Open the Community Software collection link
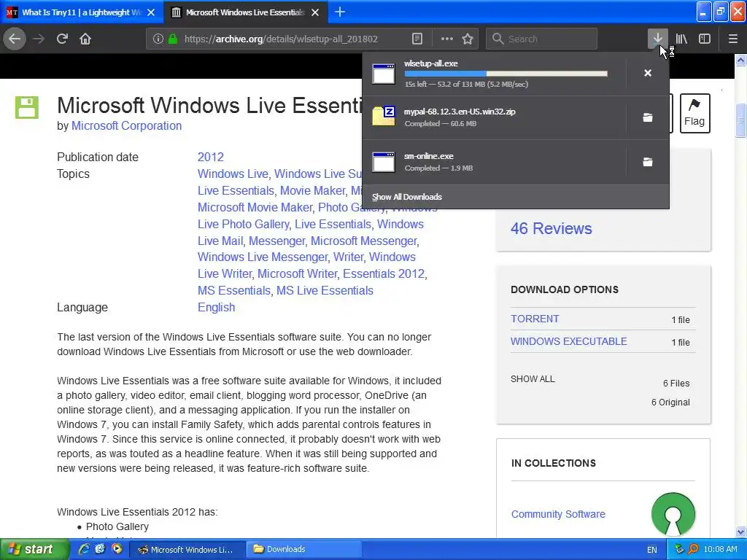The image size is (747, 560). pos(558,514)
